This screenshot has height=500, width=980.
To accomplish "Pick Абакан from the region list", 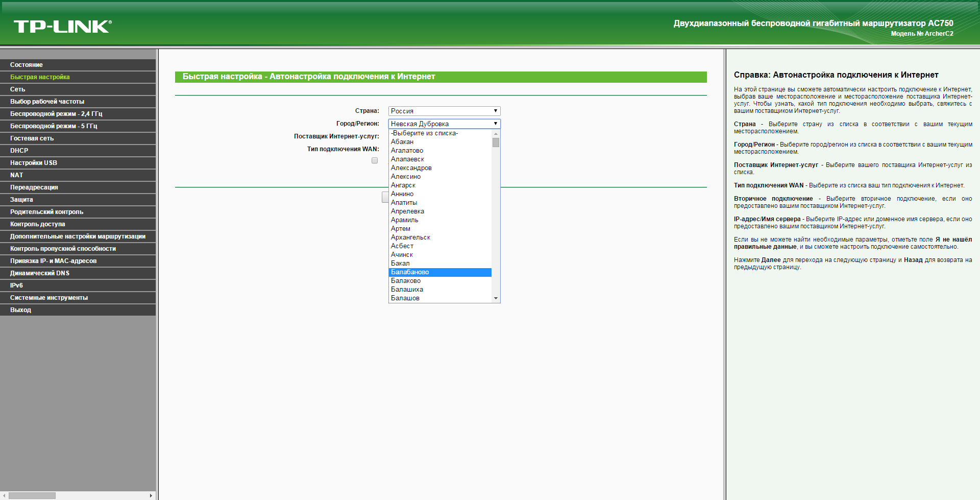I will (402, 142).
